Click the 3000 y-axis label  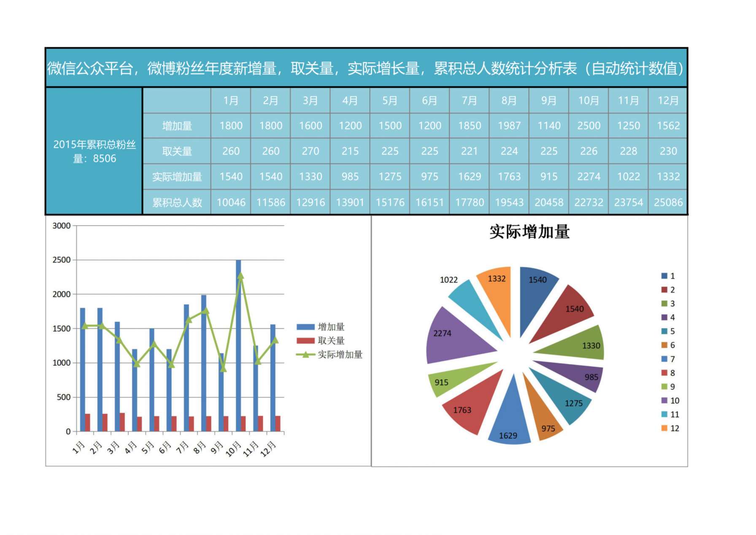coord(62,226)
